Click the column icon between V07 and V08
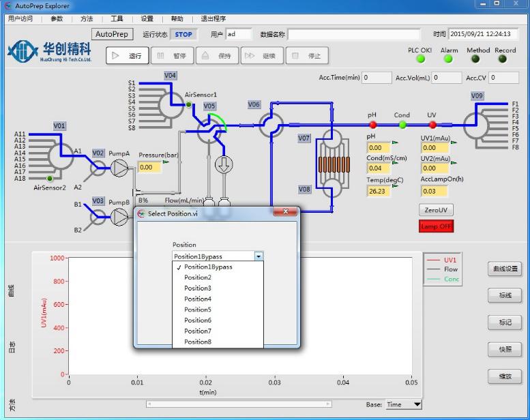Image resolution: width=530 pixels, height=420 pixels. click(x=333, y=165)
